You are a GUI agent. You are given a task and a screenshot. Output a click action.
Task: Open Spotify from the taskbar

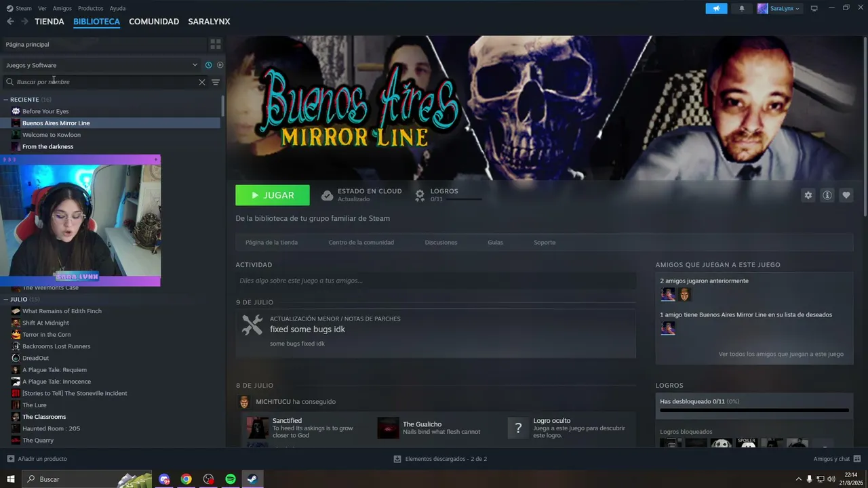[231, 479]
